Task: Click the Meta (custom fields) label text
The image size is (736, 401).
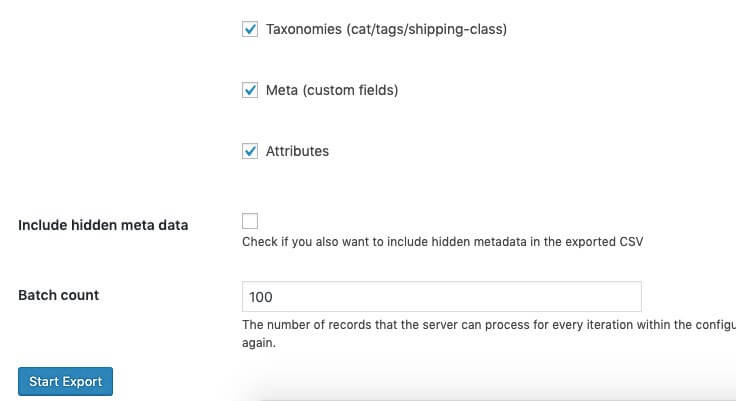Action: [x=332, y=90]
